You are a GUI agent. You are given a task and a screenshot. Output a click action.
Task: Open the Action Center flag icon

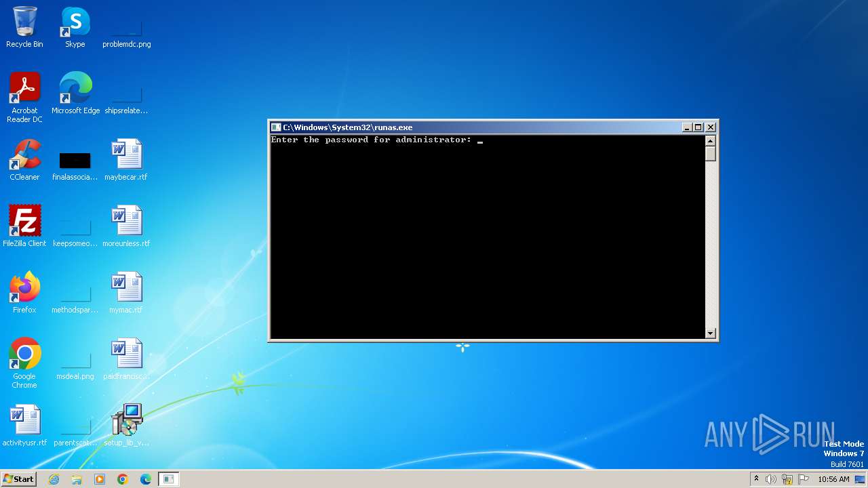tap(804, 479)
